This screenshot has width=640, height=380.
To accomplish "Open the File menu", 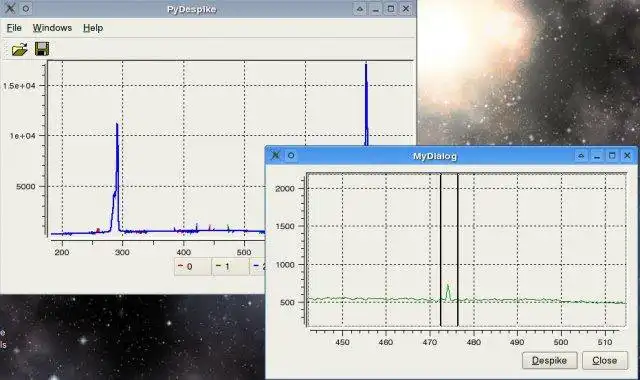I will click(x=14, y=28).
